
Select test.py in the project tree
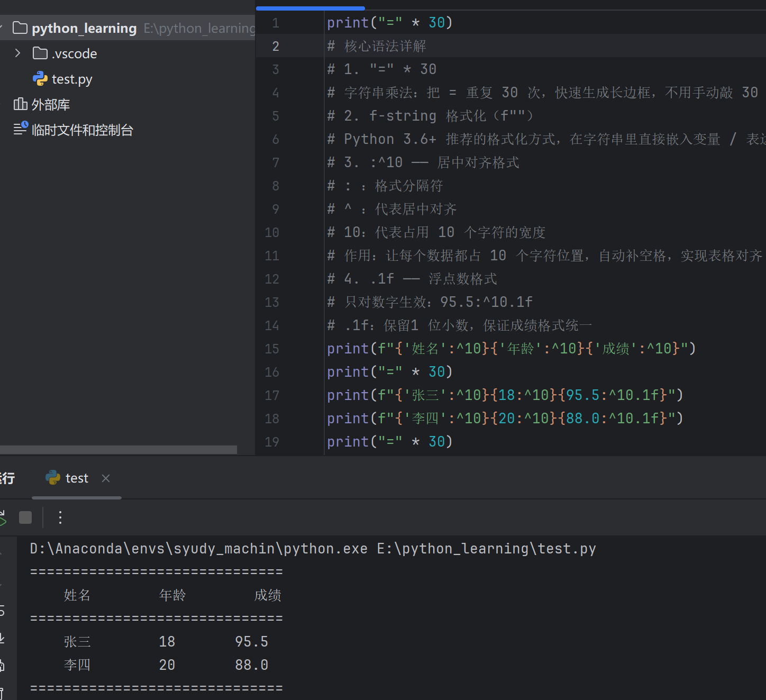pos(72,79)
